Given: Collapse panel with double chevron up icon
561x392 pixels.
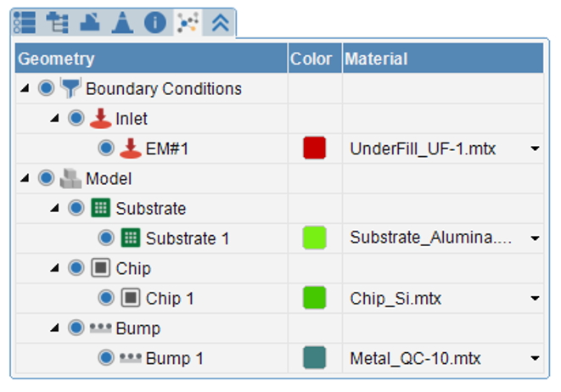Looking at the screenshot, I should pyautogui.click(x=220, y=23).
